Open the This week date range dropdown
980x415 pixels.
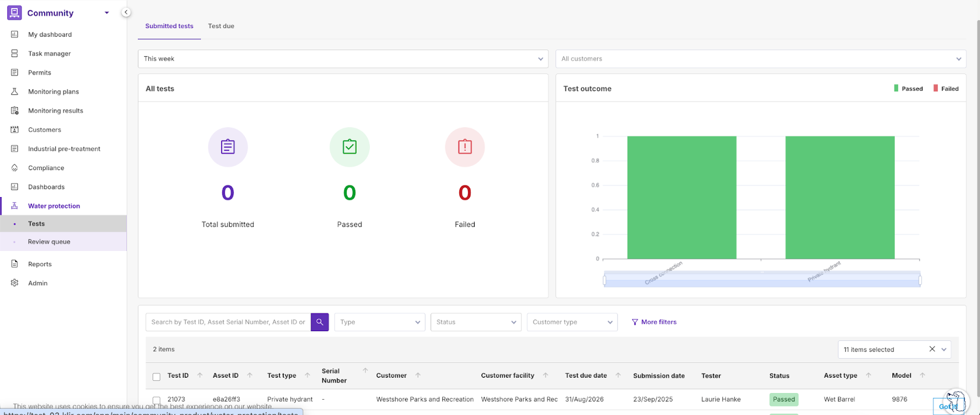point(343,59)
